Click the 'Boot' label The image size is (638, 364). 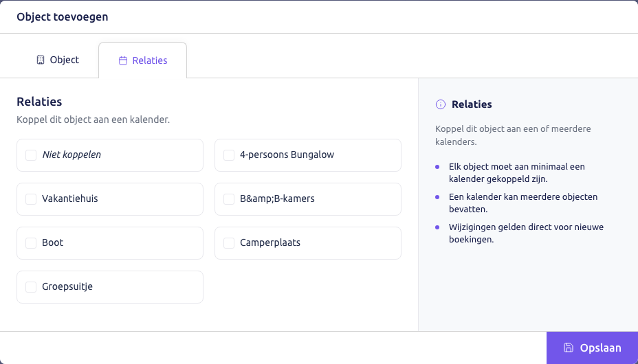(x=52, y=242)
